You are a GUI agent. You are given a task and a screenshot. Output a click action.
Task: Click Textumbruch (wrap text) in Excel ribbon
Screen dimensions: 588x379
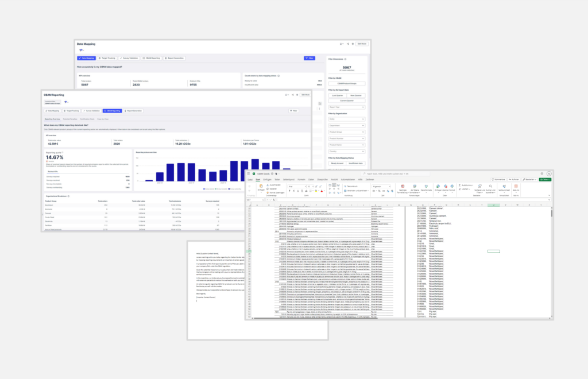pos(351,186)
